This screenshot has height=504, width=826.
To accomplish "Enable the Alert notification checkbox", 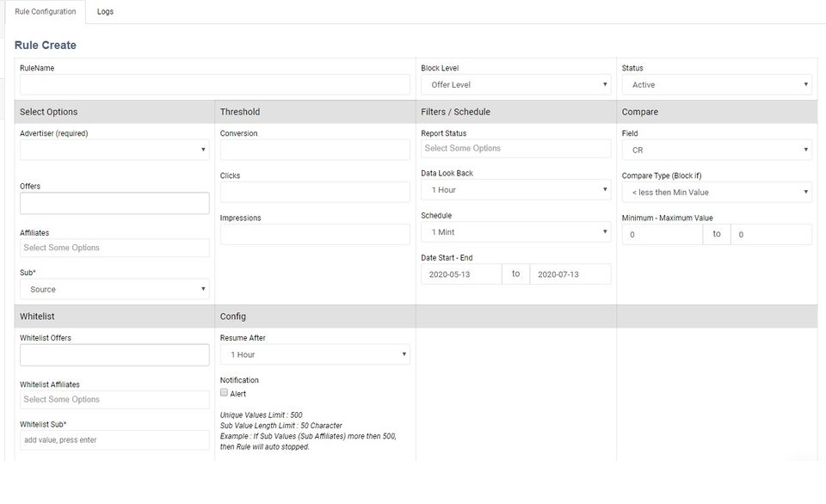I will (x=225, y=393).
